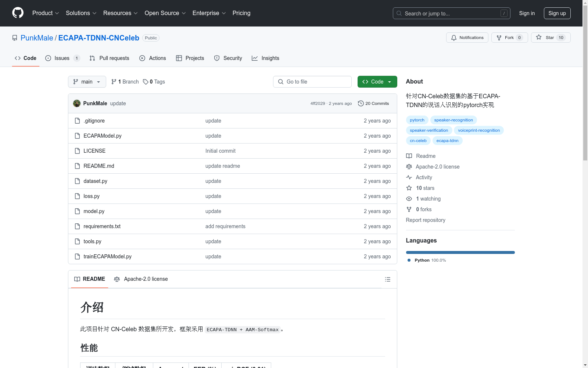Click the file icon for tools.py
The image size is (588, 368).
tap(77, 241)
